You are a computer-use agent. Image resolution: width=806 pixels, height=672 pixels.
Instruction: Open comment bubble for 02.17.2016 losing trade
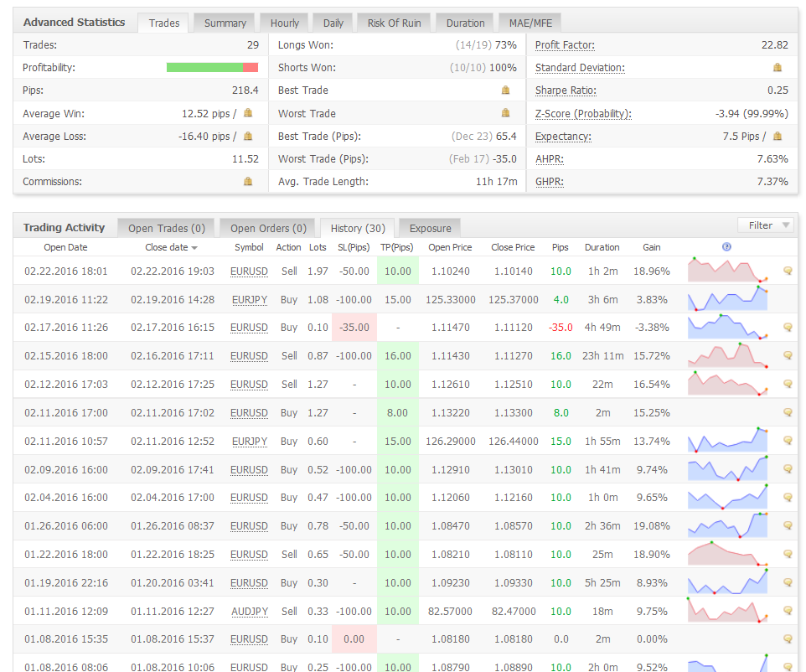tap(788, 328)
